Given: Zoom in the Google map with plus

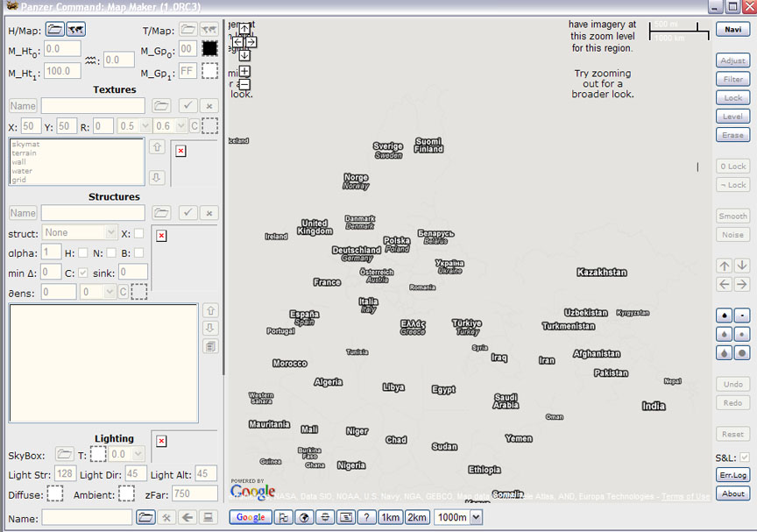Looking at the screenshot, I should (244, 72).
